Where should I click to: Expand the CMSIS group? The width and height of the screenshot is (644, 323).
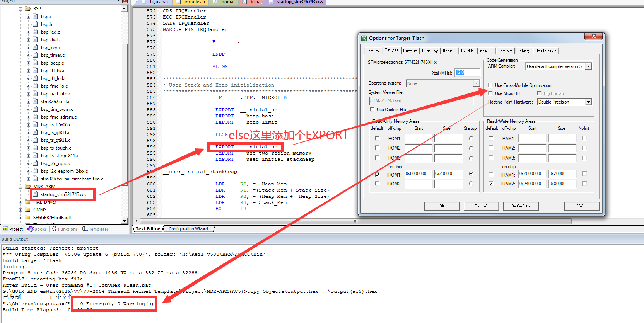click(x=21, y=210)
